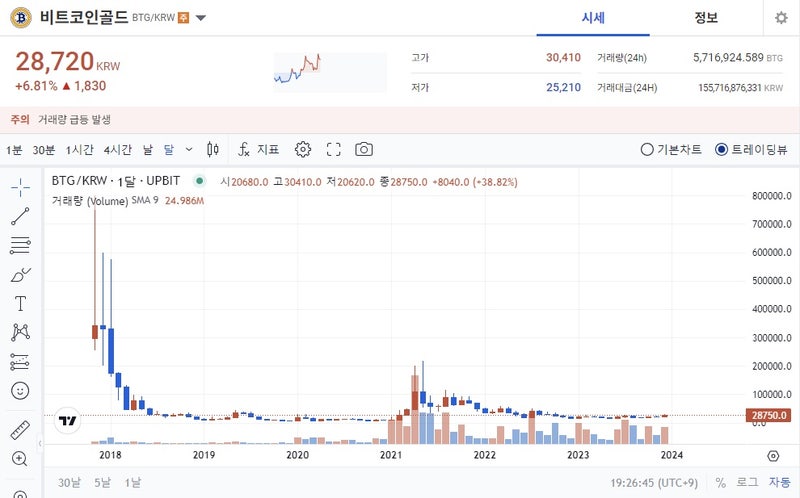
Task: Click the +6.81% price change text
Action: [36, 86]
